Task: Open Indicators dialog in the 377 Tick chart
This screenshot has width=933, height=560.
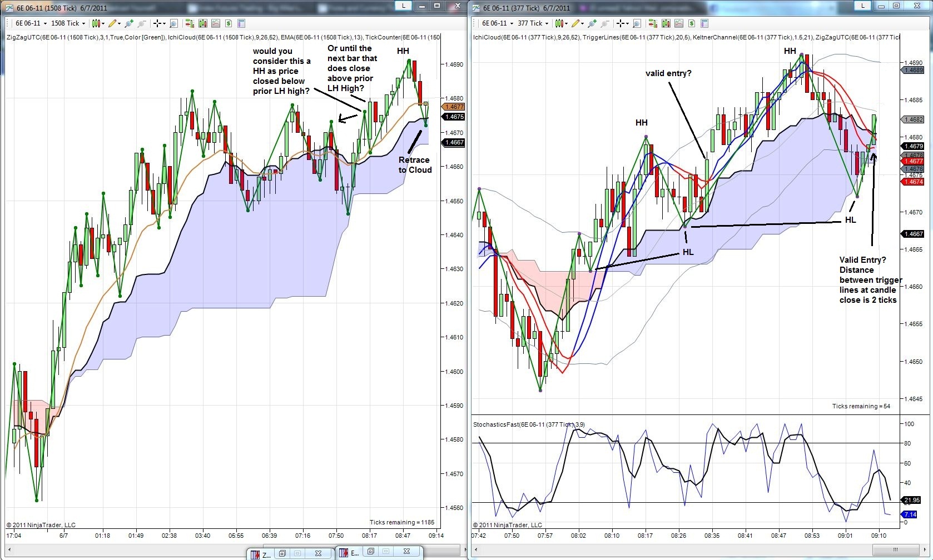Action: [x=679, y=23]
